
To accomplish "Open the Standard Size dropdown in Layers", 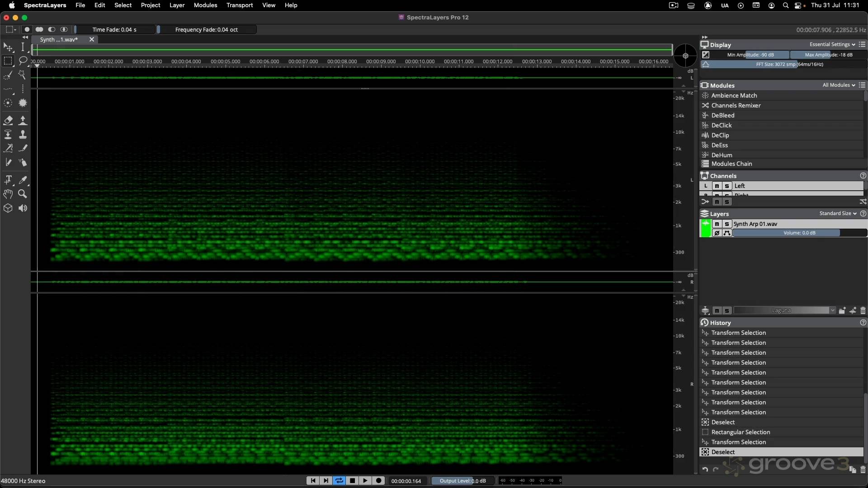I will pyautogui.click(x=837, y=213).
